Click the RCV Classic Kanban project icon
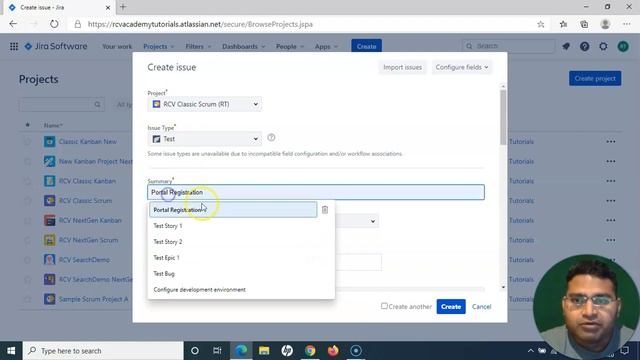 [49, 181]
